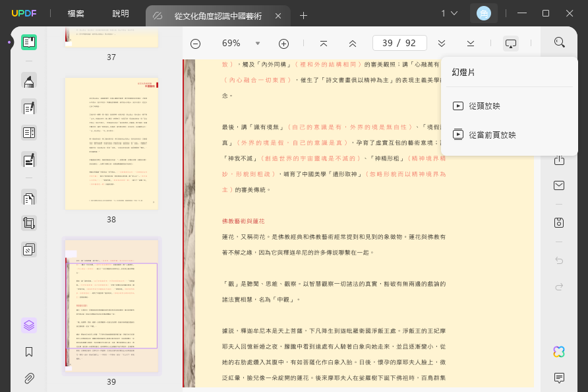Open the Edit PDF tool
Screen dimensions: 588x392
[29, 108]
